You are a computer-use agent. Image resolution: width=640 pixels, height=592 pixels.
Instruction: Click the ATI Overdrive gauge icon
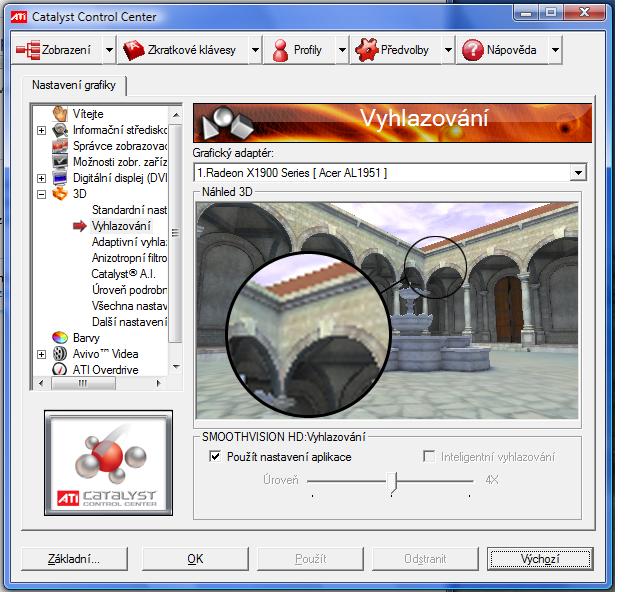coord(60,370)
